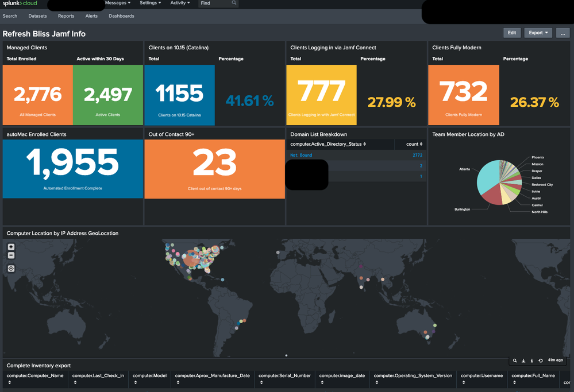Click the 23 out of contact tile

pyautogui.click(x=214, y=169)
